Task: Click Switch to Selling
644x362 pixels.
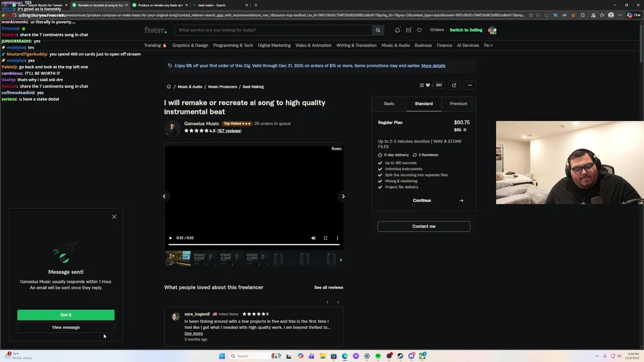Action: [466, 30]
